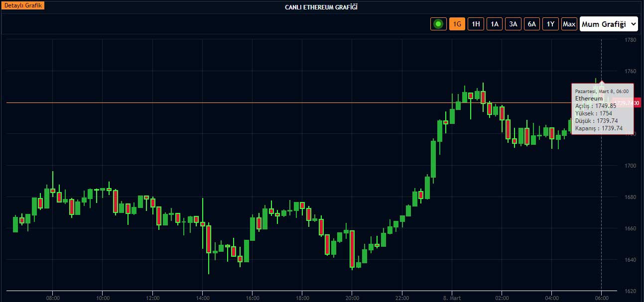Click the Açılış : 1749.85 tooltip row
This screenshot has height=302, width=644.
pyautogui.click(x=596, y=106)
